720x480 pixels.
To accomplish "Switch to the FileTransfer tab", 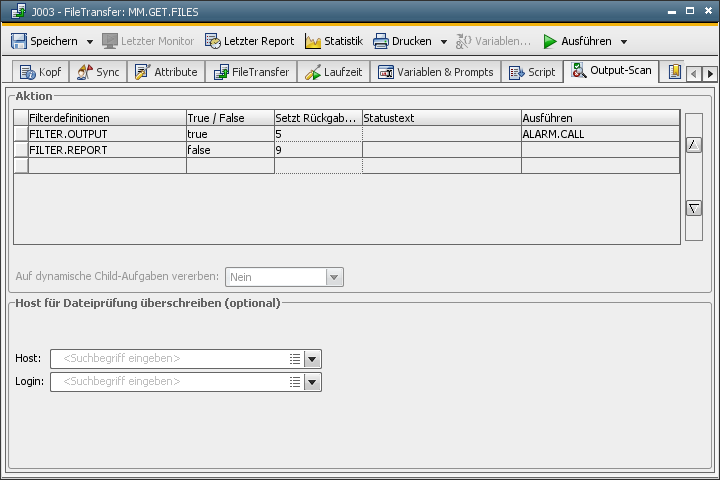I will [251, 73].
